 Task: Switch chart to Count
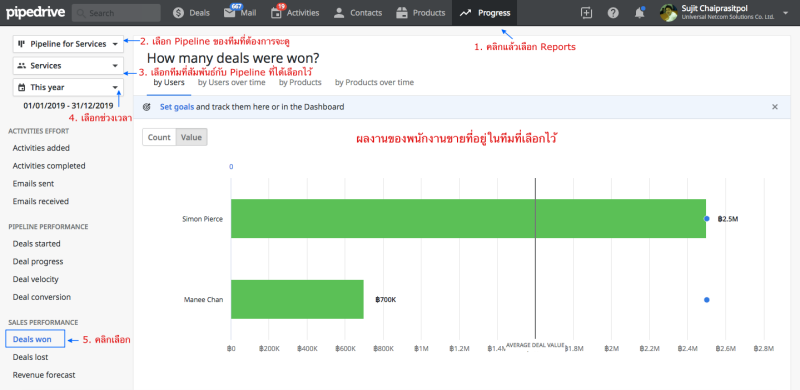[x=159, y=137]
